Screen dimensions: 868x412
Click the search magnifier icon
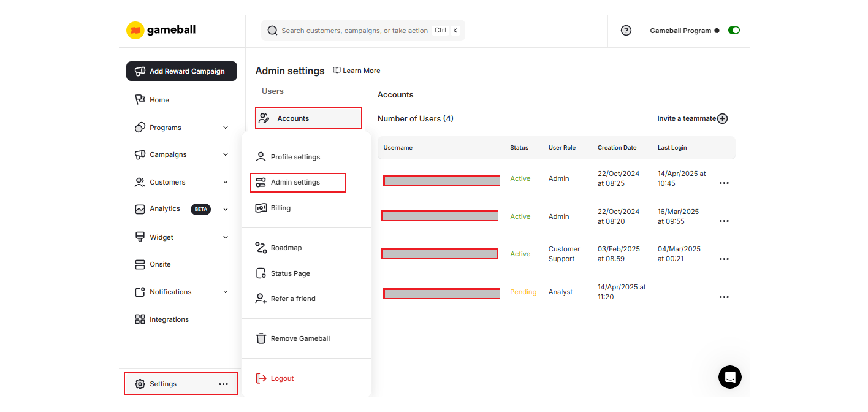click(x=273, y=31)
